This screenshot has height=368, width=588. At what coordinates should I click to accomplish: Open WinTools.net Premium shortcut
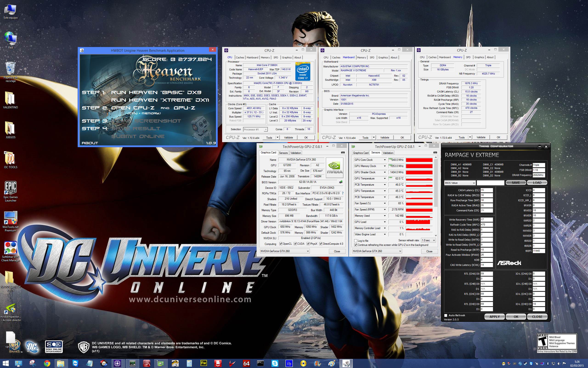[10, 221]
